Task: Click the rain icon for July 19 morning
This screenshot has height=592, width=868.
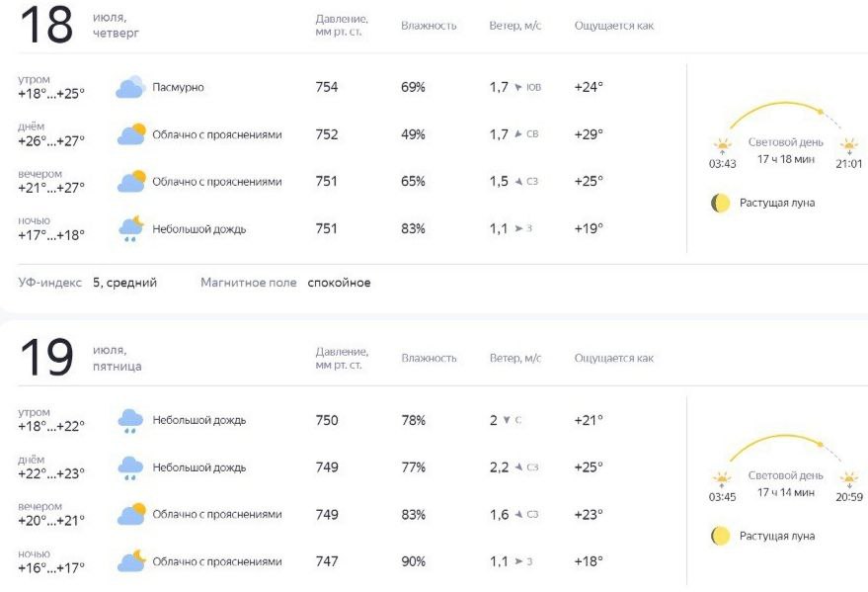Action: click(130, 421)
